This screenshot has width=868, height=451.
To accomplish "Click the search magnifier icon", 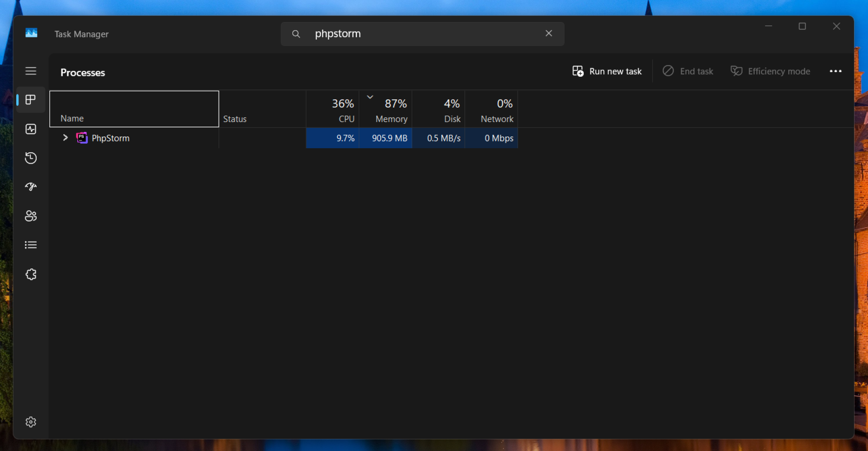I will click(296, 34).
